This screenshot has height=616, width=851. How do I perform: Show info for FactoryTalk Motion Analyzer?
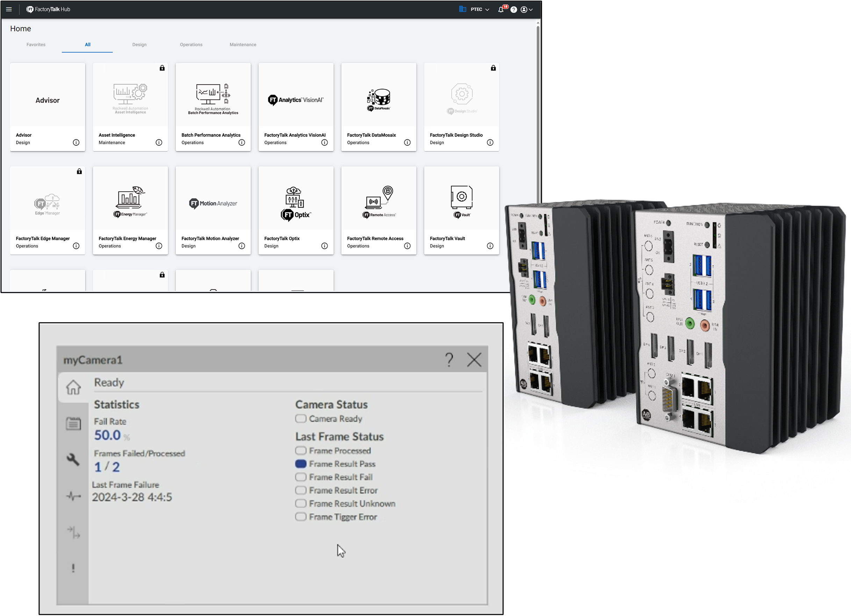click(241, 246)
